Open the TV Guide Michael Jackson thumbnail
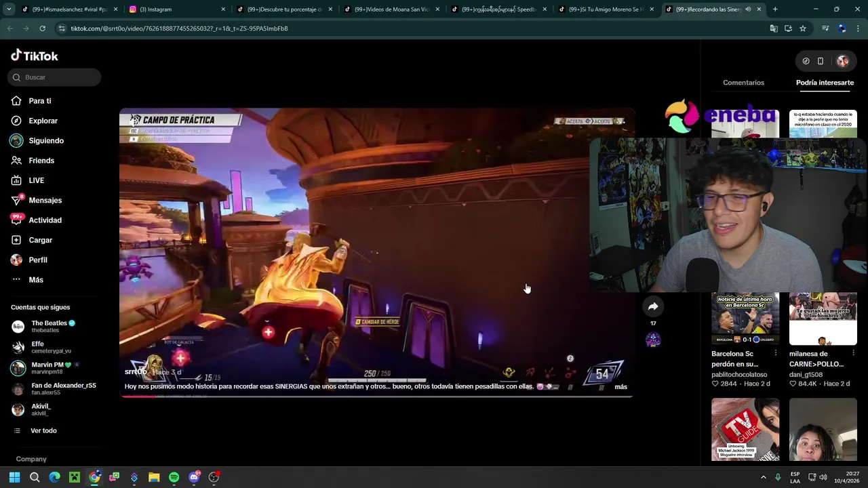The image size is (868, 488). (x=745, y=429)
